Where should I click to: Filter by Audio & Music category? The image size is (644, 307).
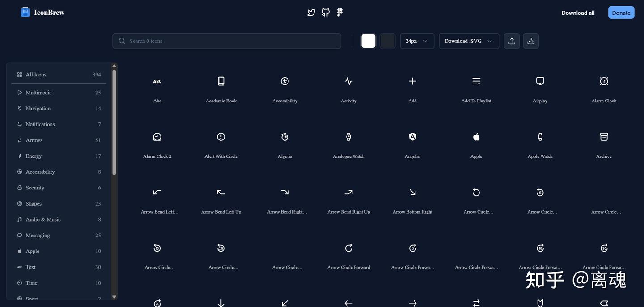(59, 219)
